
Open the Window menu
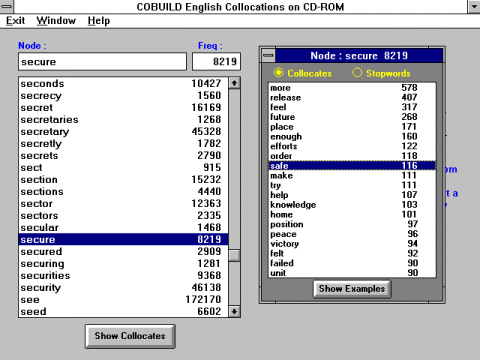(x=56, y=21)
